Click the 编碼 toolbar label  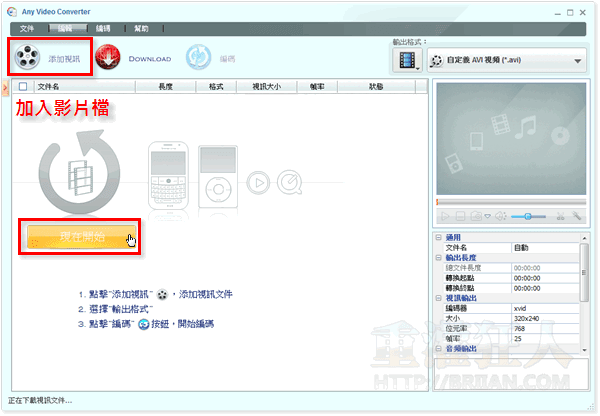(227, 59)
